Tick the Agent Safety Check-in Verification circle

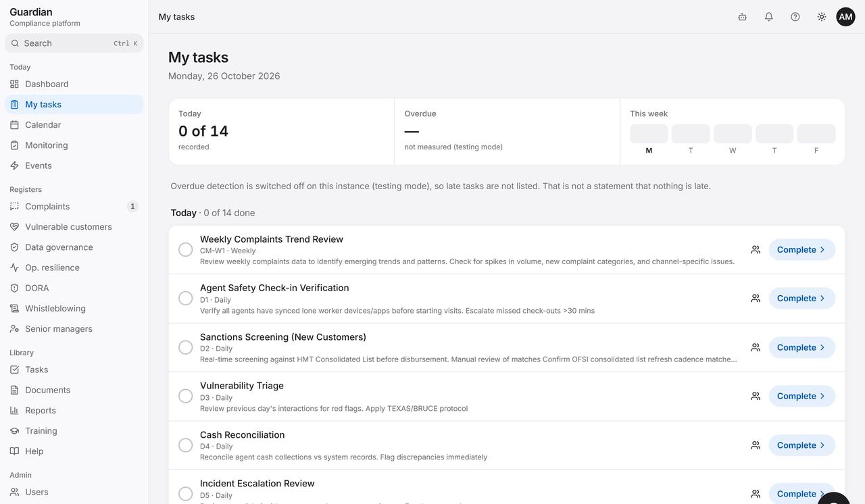click(186, 298)
